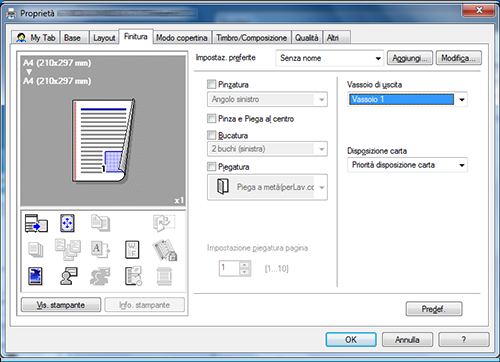Cancel with the Annulla button
The height and width of the screenshot is (362, 500).
pyautogui.click(x=407, y=339)
